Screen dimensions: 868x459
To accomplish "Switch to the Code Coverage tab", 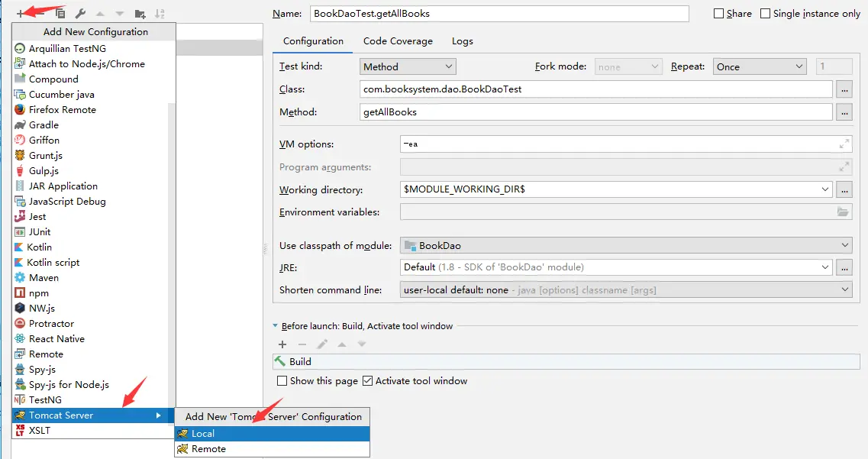I will point(398,41).
